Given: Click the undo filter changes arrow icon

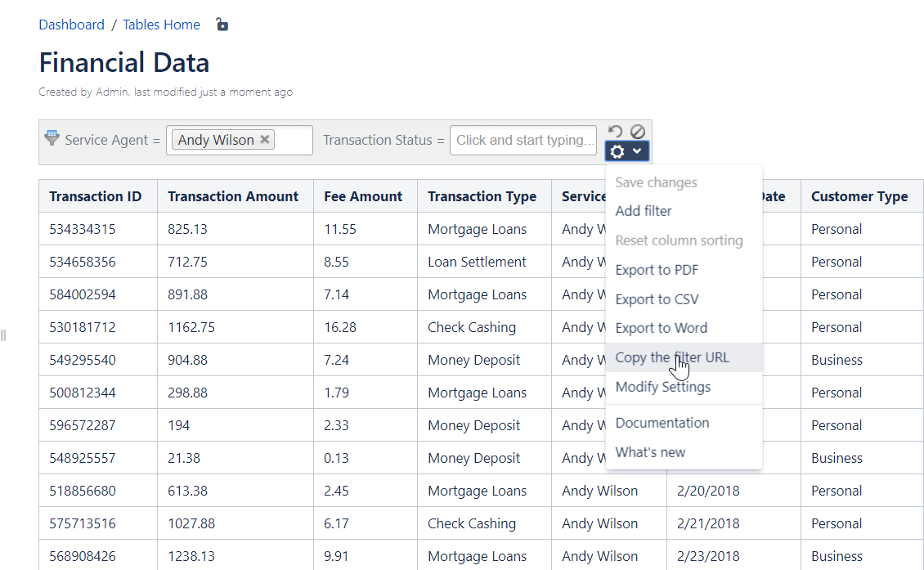Looking at the screenshot, I should pyautogui.click(x=616, y=132).
